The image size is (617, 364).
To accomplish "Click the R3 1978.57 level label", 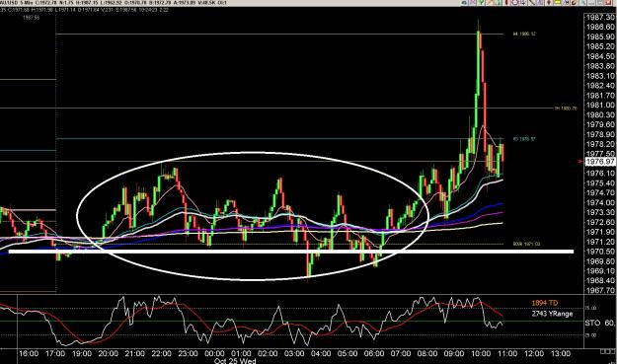I will tap(524, 139).
